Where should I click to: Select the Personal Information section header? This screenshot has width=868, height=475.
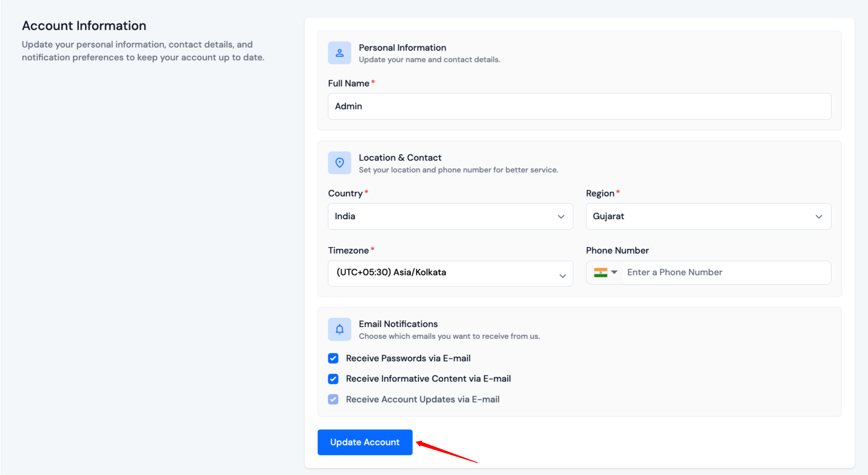[x=402, y=47]
